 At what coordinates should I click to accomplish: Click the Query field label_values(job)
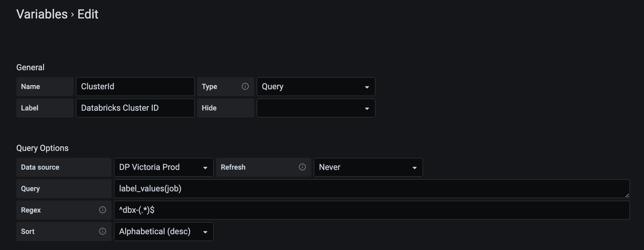[372, 189]
